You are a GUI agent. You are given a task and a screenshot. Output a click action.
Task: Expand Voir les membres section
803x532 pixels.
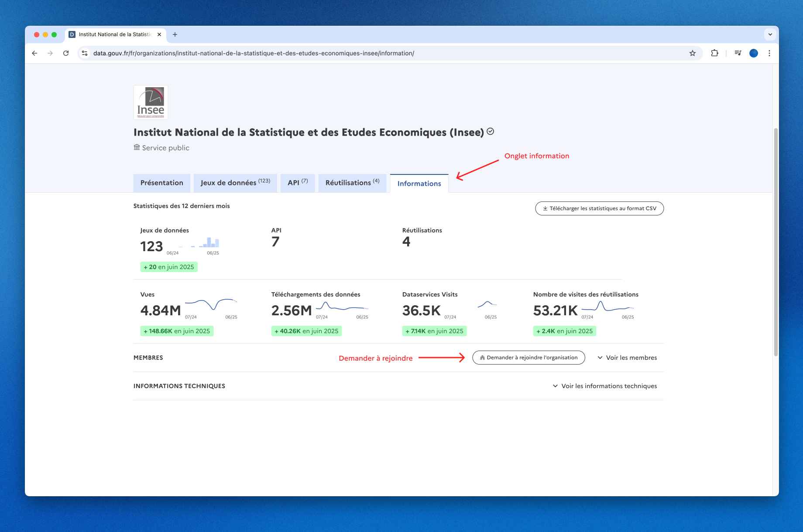(x=627, y=358)
